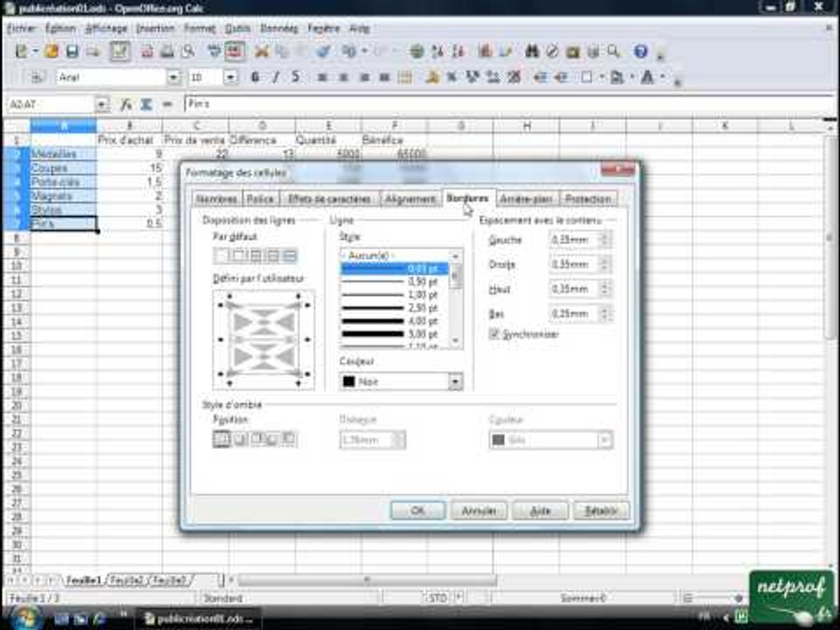
Task: Click the Currency number format icon
Action: click(431, 77)
